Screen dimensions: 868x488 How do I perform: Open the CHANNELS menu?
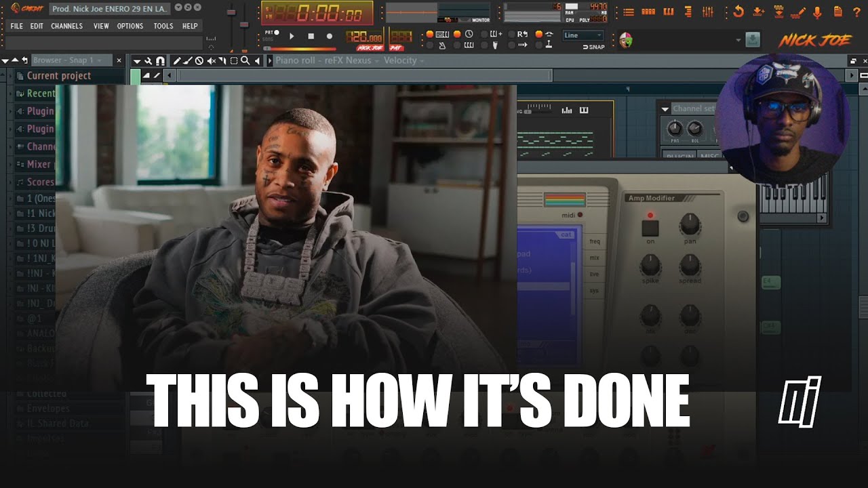click(66, 26)
